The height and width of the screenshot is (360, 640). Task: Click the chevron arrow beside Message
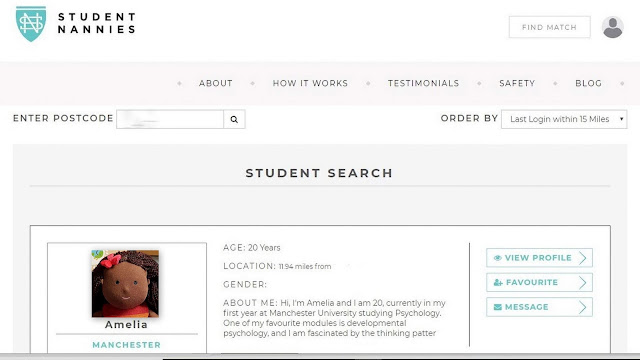(x=583, y=307)
